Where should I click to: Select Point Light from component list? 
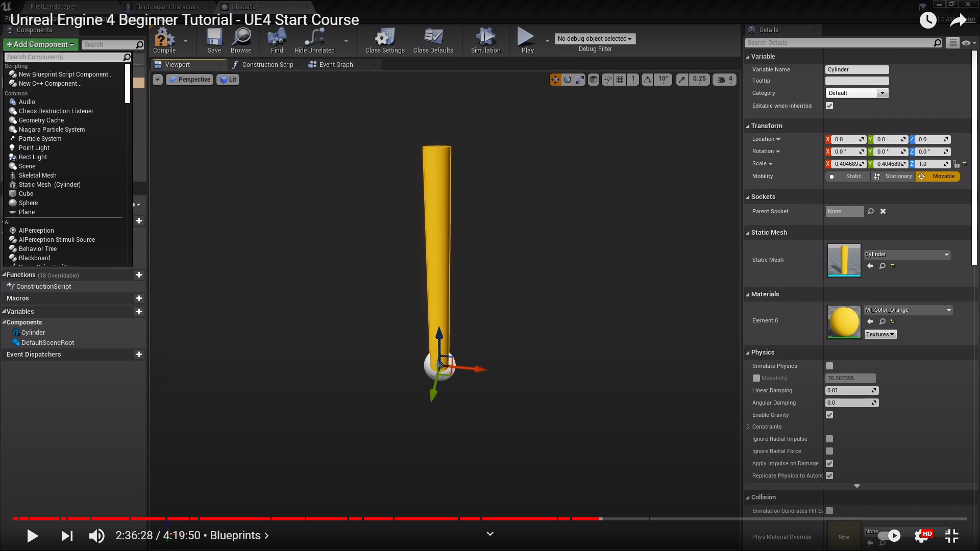coord(34,148)
